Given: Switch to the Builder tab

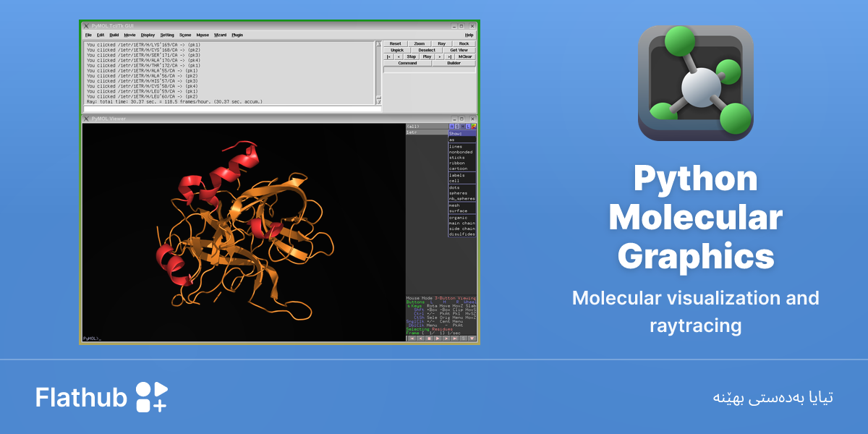Looking at the screenshot, I should (454, 63).
